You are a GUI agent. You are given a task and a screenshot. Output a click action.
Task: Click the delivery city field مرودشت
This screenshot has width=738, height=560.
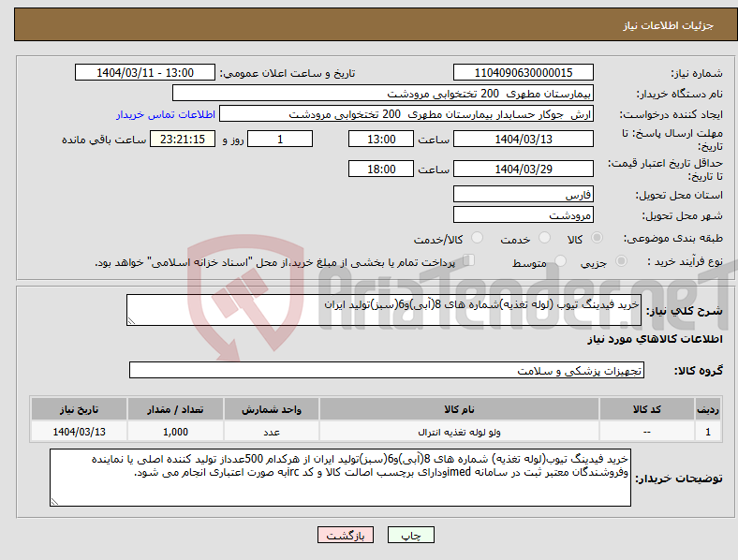(524, 214)
